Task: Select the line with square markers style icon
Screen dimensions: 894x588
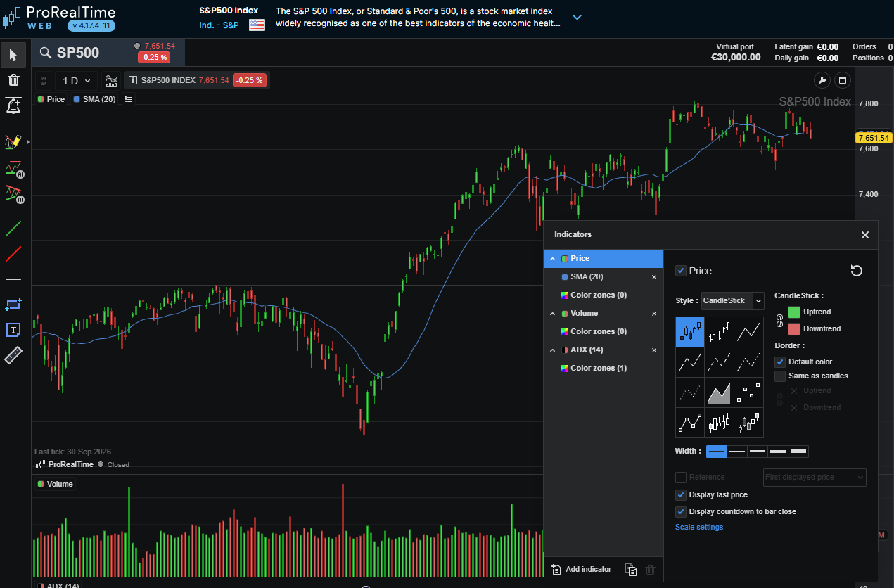Action: [x=690, y=423]
